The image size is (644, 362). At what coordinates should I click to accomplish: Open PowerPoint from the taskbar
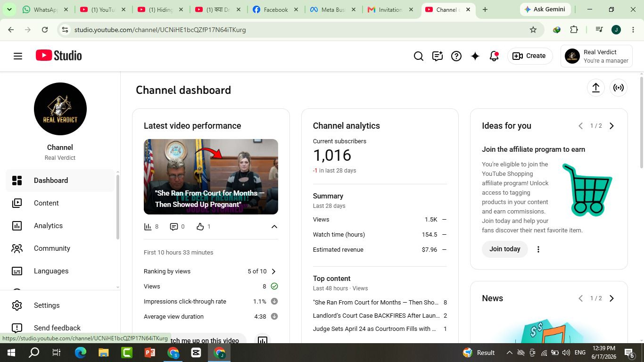point(150,353)
